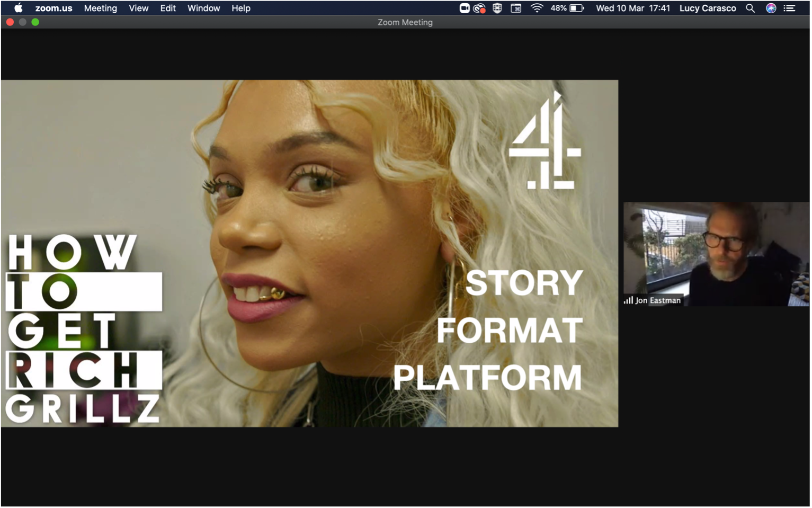The image size is (812, 508).
Task: Minimize the Zoom Meeting window (grey button)
Action: point(23,22)
